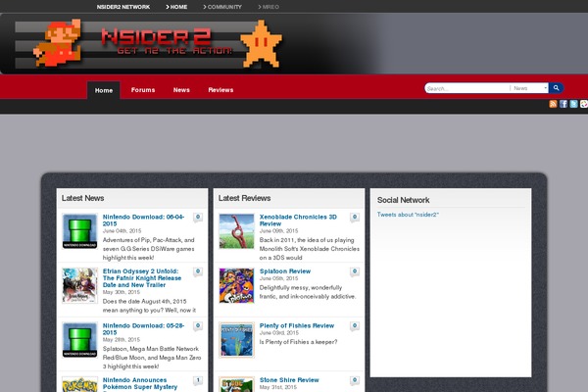Open the search category dropdown showing News

tap(529, 88)
